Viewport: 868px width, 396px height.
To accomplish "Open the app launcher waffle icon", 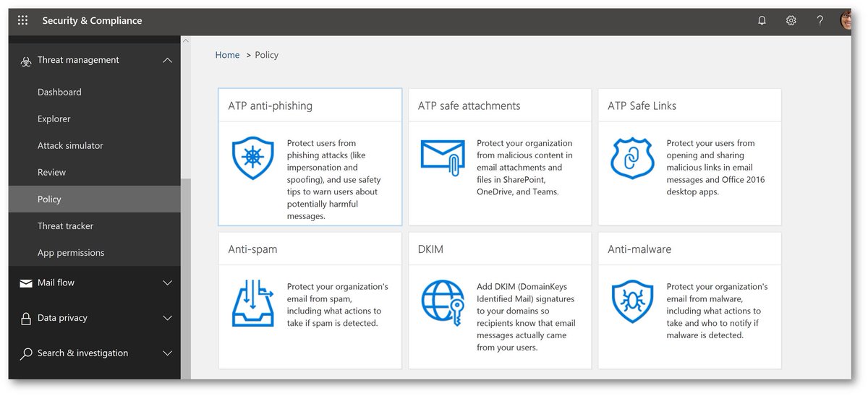I will pyautogui.click(x=22, y=20).
